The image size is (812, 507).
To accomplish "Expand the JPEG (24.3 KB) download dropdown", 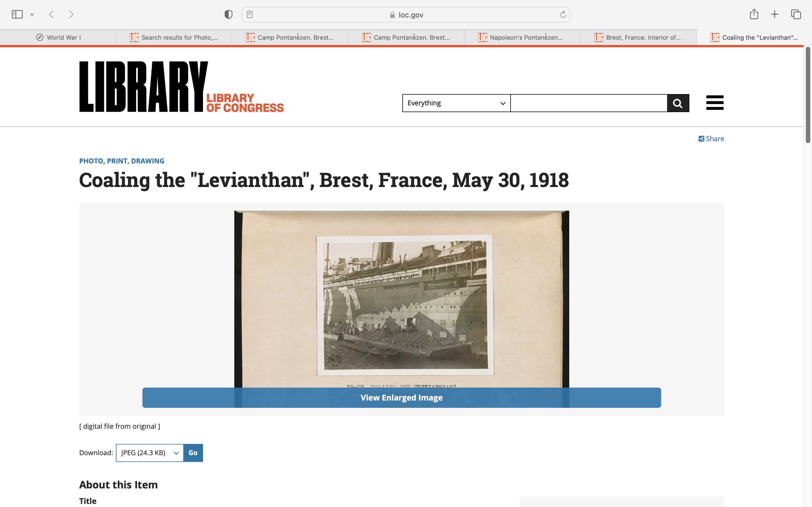I will (x=150, y=453).
